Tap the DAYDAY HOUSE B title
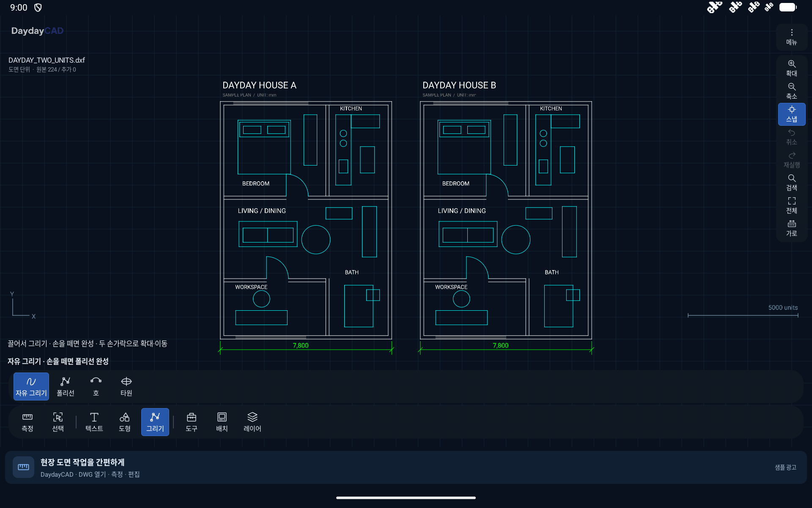The height and width of the screenshot is (508, 812). pyautogui.click(x=459, y=85)
